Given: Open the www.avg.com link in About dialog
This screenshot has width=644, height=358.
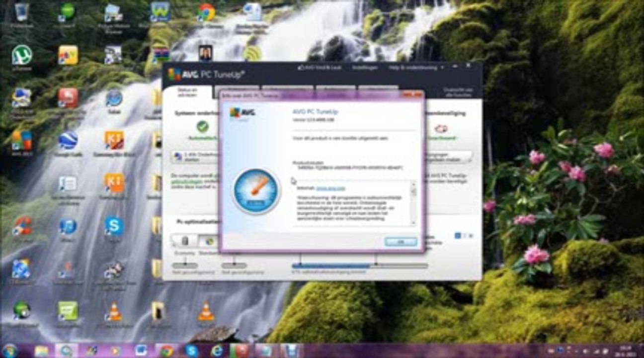Looking at the screenshot, I should [330, 188].
